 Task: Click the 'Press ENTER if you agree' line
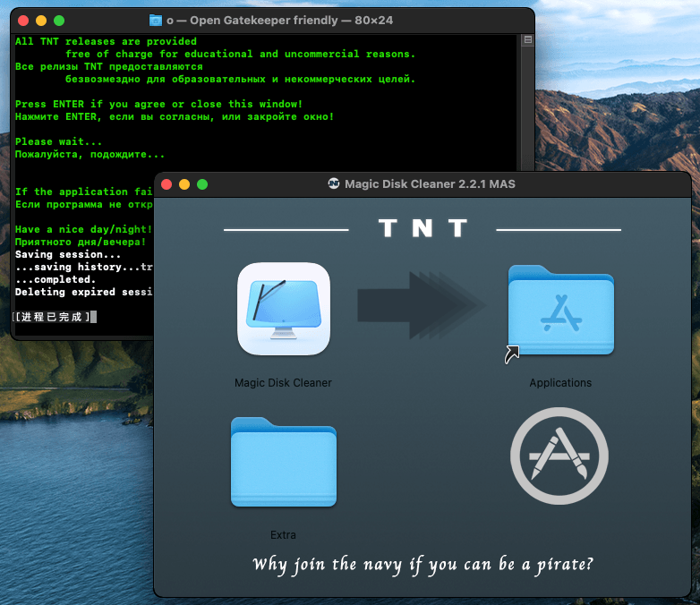(159, 104)
